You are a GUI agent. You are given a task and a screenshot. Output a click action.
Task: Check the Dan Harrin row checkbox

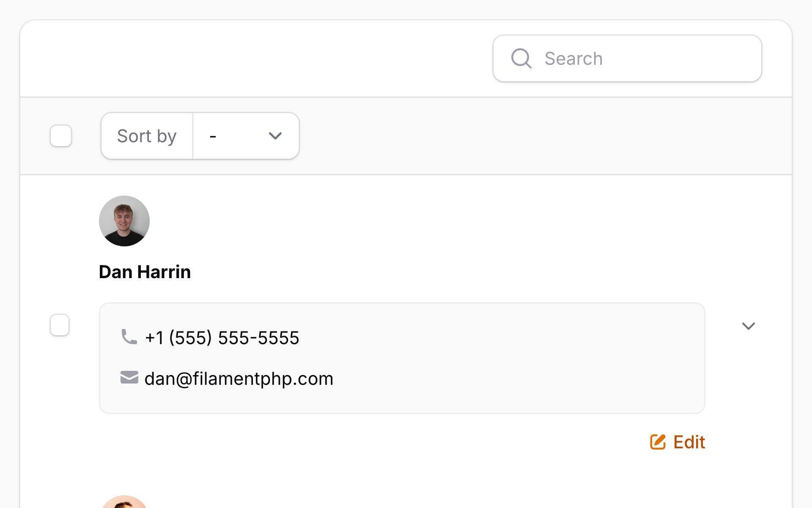click(60, 325)
